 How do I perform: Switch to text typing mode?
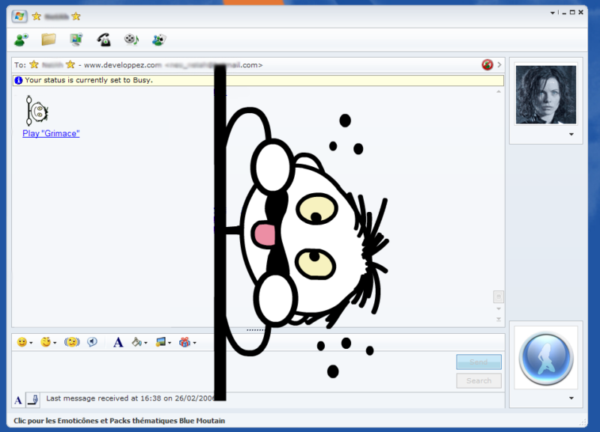tap(18, 400)
